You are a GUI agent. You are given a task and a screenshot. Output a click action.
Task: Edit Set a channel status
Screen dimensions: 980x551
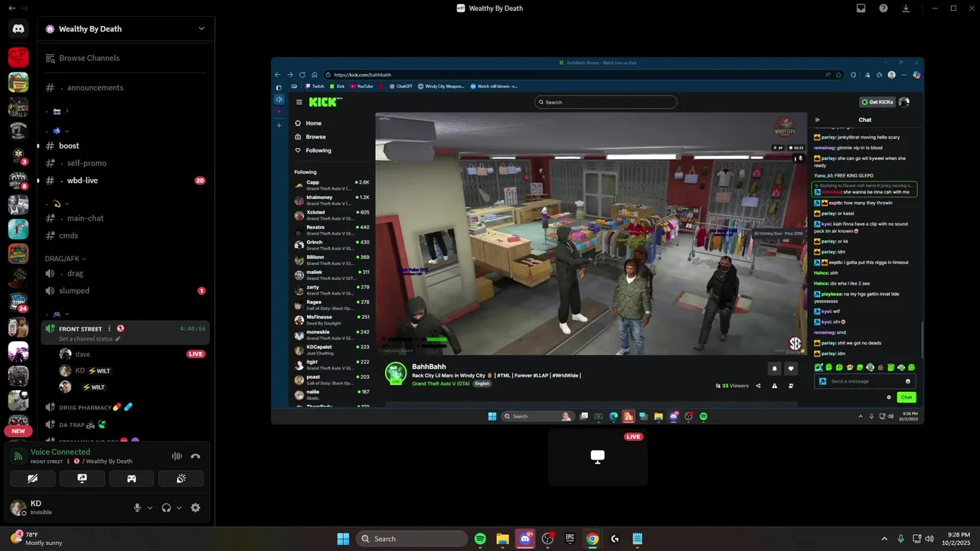(90, 339)
